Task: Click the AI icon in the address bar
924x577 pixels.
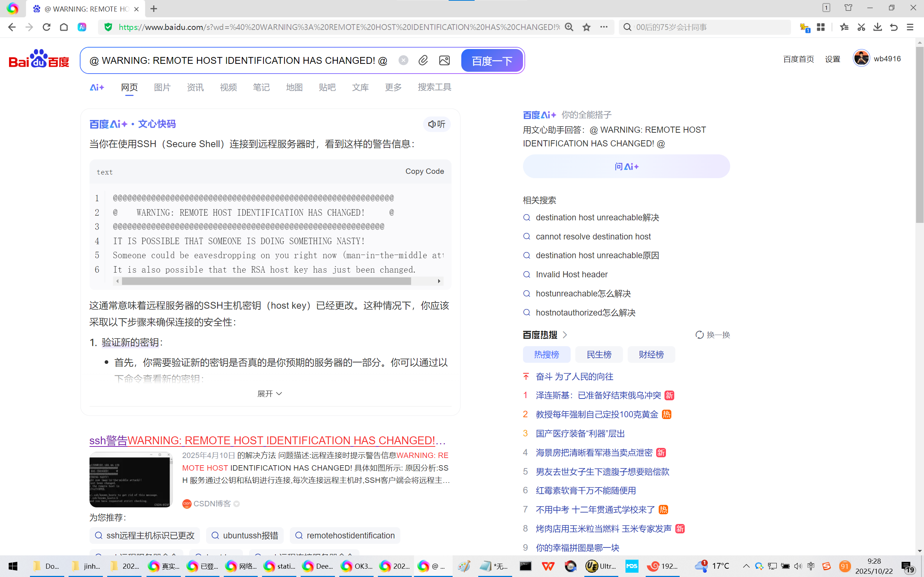Action: pos(81,27)
